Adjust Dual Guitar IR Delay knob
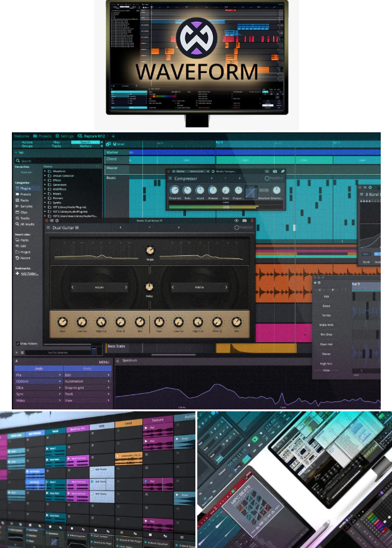This screenshot has width=392, height=548. (149, 286)
